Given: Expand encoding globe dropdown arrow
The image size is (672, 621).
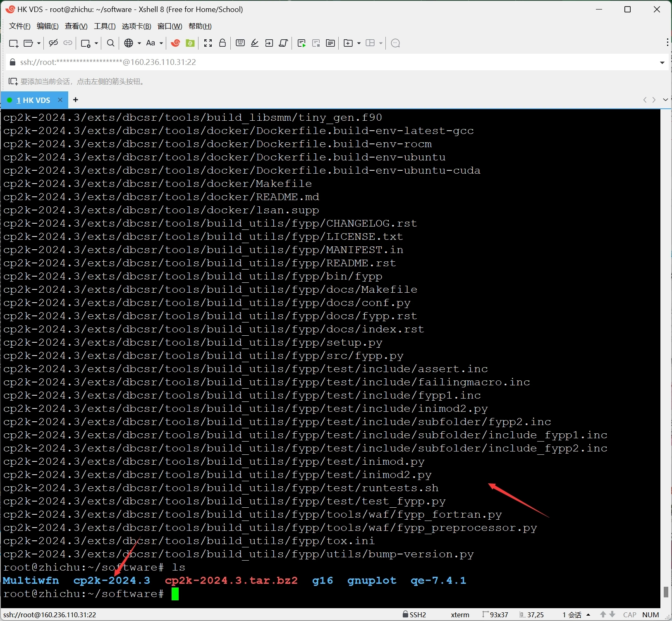Looking at the screenshot, I should [139, 43].
